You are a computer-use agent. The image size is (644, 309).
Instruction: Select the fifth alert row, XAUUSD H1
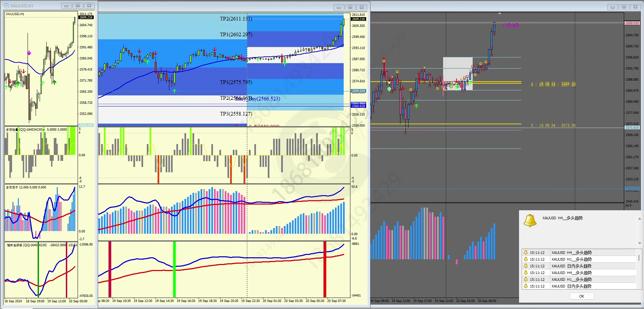(579, 279)
